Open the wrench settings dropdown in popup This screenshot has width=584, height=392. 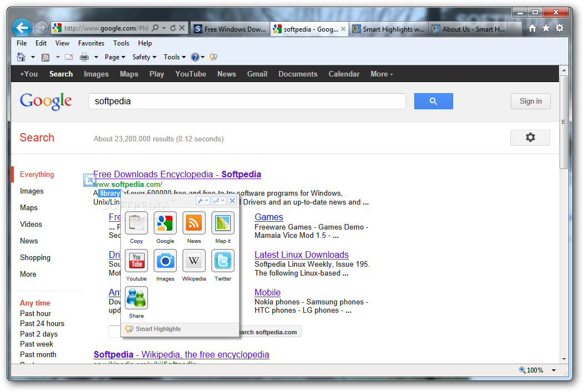point(203,201)
